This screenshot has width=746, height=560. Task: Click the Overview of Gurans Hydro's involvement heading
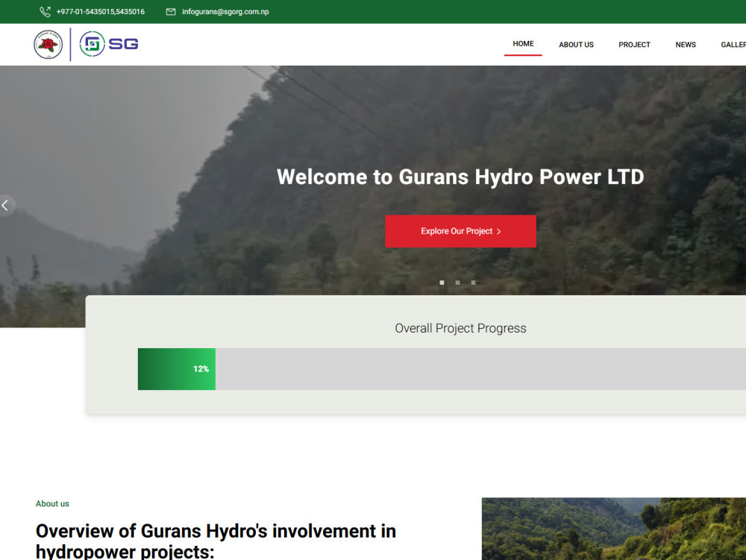coord(216,541)
